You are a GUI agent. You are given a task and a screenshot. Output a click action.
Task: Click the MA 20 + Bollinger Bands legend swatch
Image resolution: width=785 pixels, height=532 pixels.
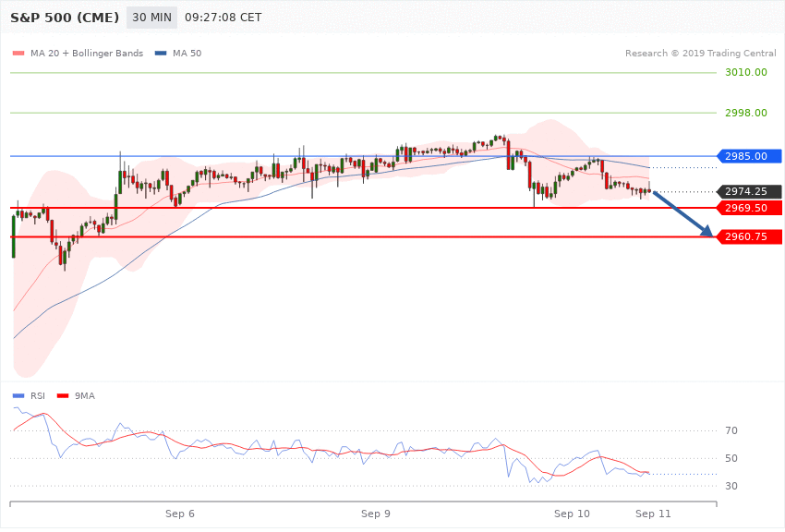[x=18, y=53]
